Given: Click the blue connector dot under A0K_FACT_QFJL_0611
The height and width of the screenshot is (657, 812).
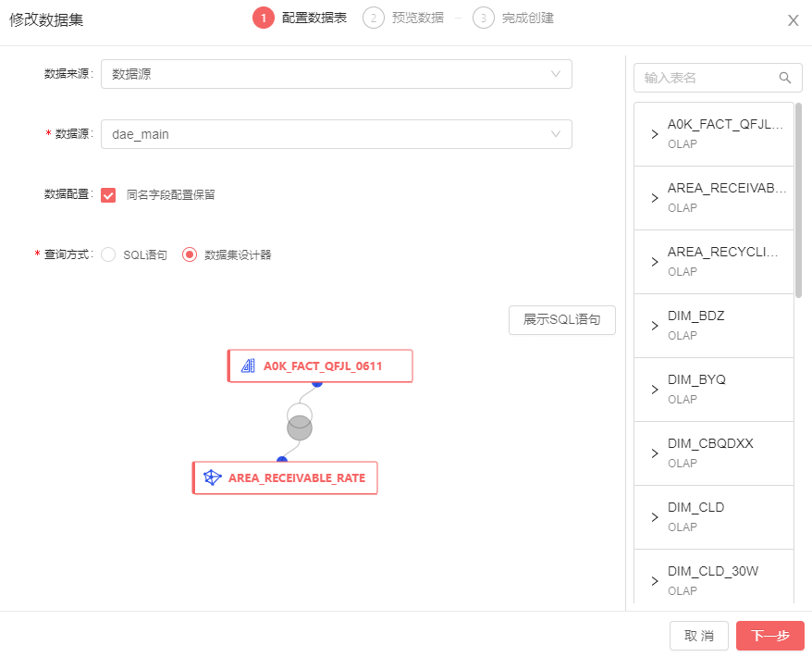Looking at the screenshot, I should click(316, 382).
